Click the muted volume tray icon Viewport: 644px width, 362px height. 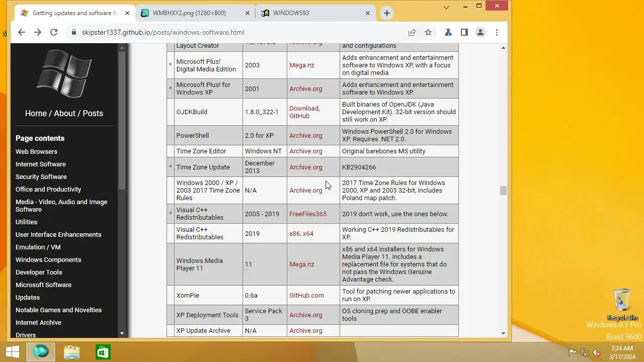[597, 352]
